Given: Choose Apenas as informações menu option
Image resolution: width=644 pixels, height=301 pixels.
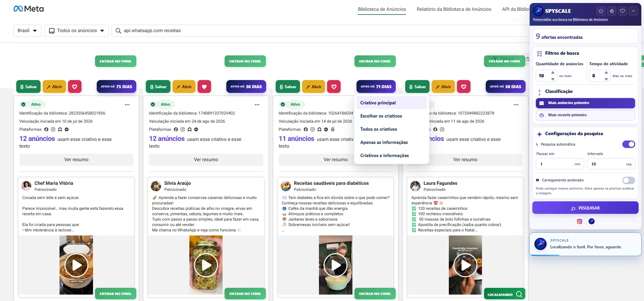Looking at the screenshot, I should [x=392, y=142].
